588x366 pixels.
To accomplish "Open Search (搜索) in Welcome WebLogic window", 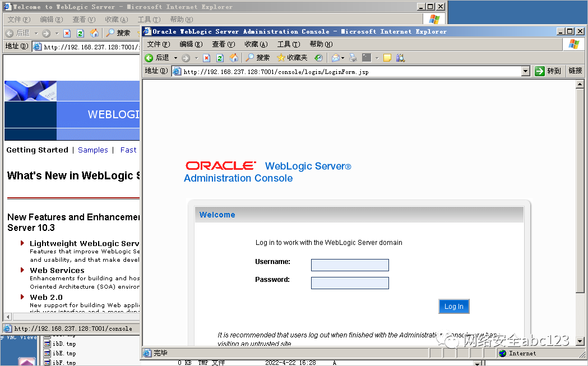I will 118,33.
